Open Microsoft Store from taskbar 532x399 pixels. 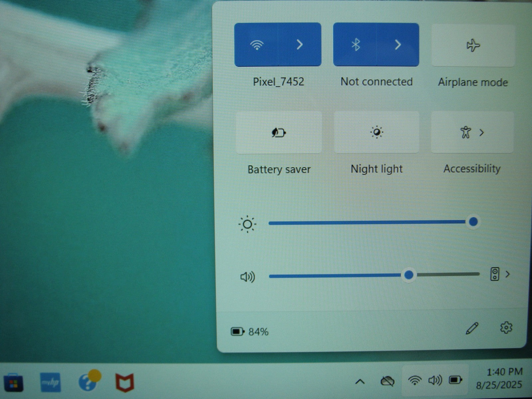(x=13, y=383)
